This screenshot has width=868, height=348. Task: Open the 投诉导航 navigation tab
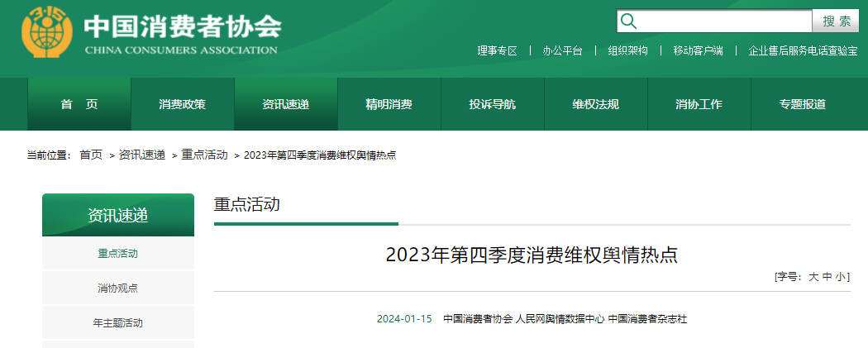click(x=492, y=104)
